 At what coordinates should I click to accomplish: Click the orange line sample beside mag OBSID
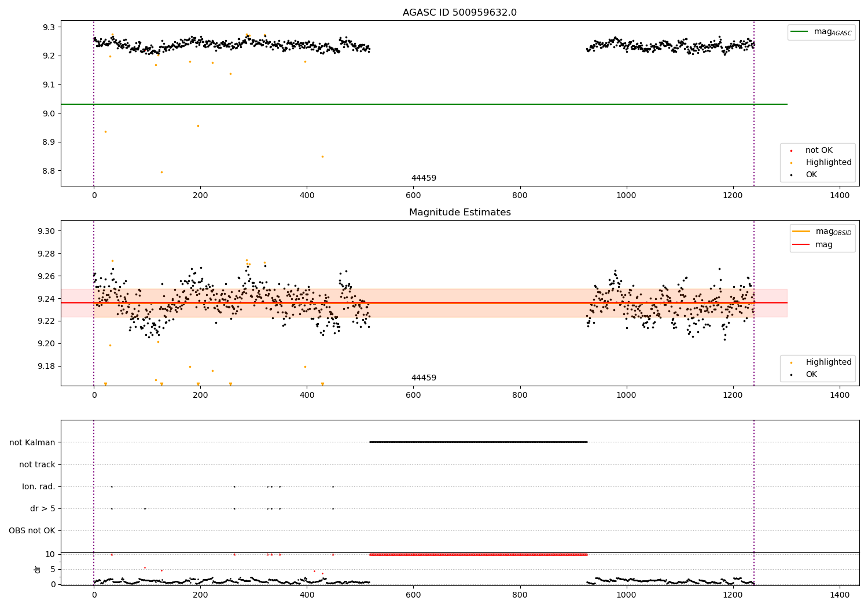click(801, 232)
